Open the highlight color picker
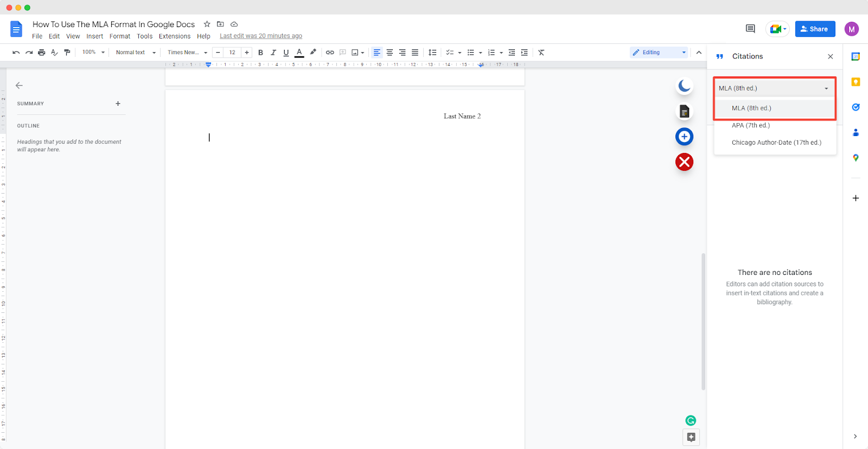Screen dimensions: 868x449 click(313, 53)
